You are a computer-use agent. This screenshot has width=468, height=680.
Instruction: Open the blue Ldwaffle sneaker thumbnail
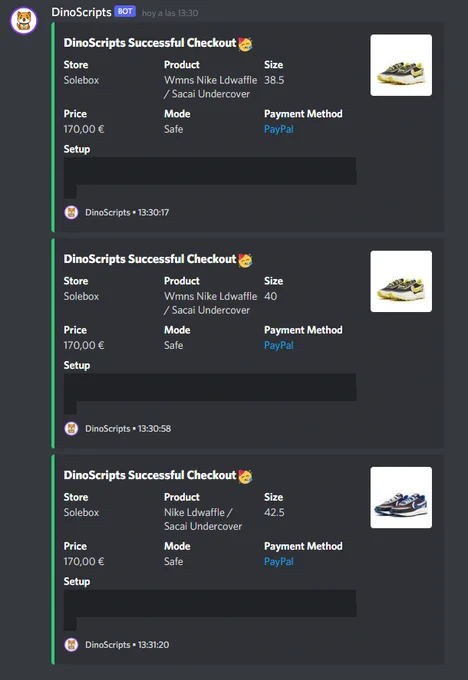click(x=401, y=497)
